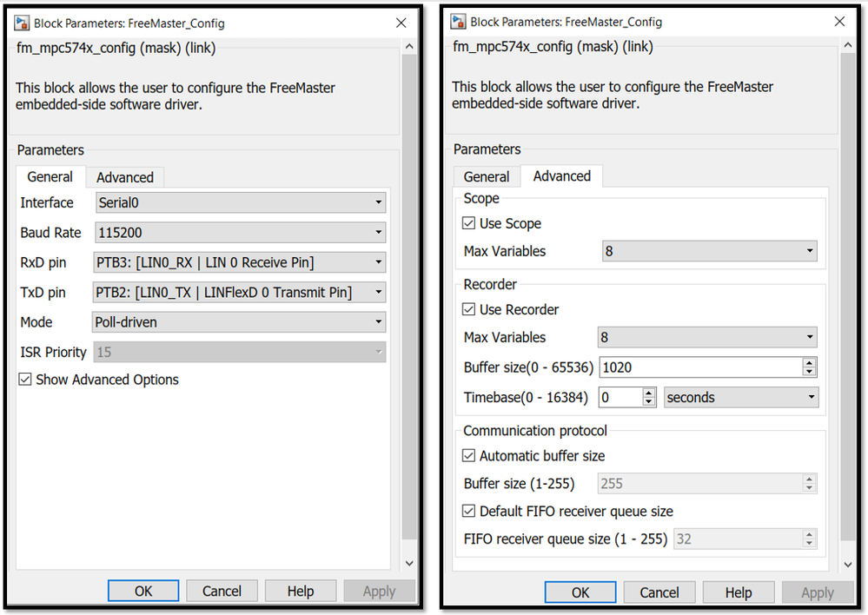
Task: Increase Timebase value with up arrow
Action: pos(649,393)
